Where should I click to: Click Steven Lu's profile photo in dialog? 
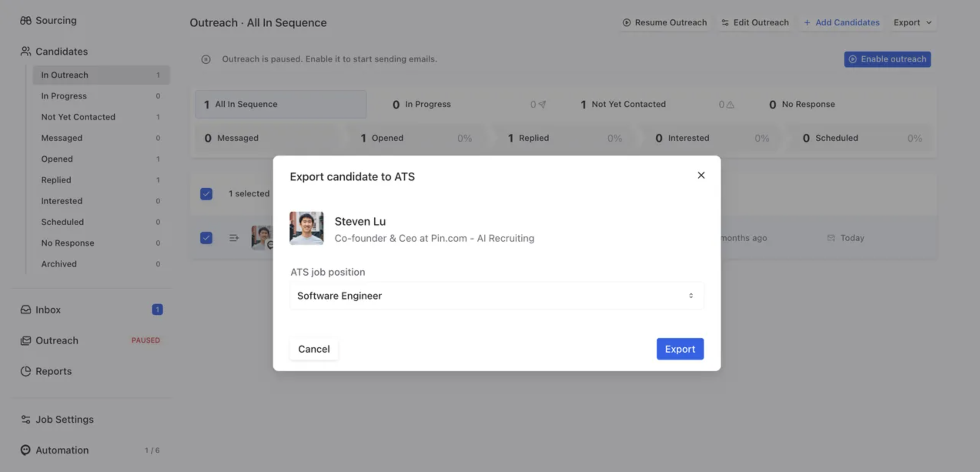point(306,228)
